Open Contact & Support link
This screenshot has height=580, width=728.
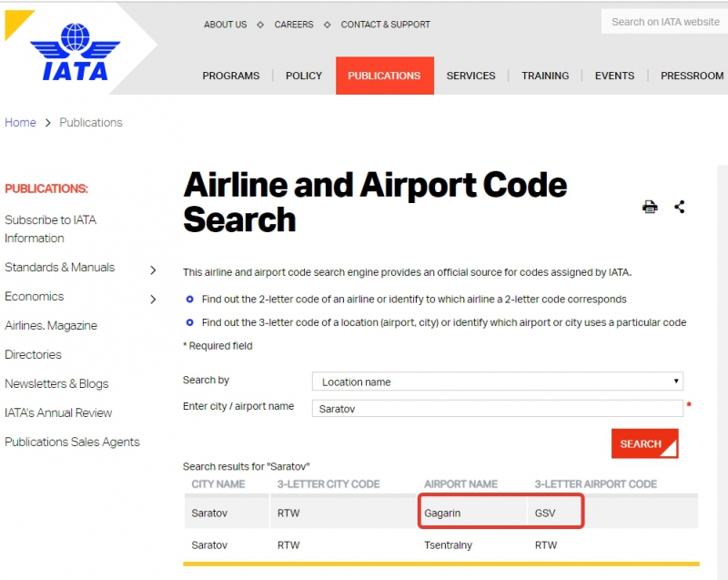pos(385,25)
